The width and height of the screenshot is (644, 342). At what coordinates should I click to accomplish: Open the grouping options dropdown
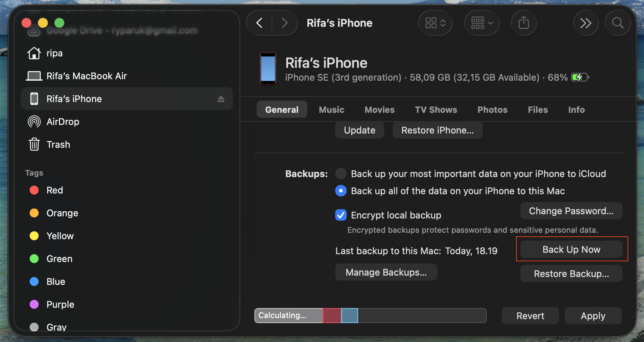point(481,22)
